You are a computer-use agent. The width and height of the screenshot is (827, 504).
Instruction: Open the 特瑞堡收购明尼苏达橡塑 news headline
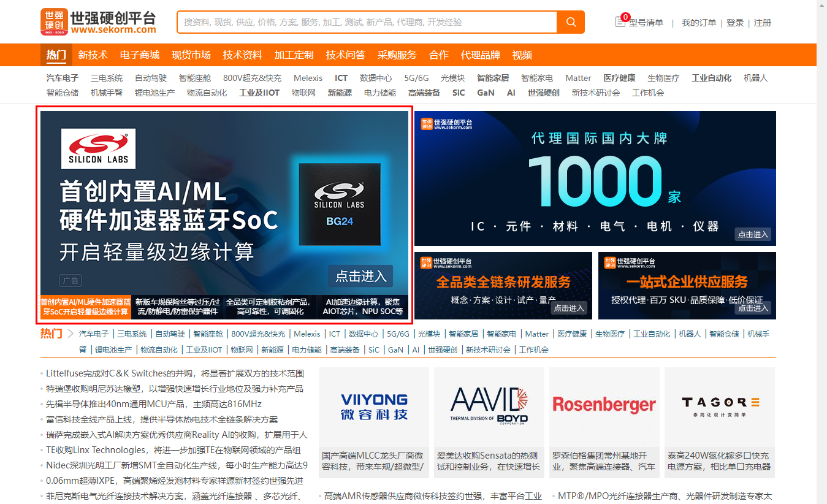(175, 389)
